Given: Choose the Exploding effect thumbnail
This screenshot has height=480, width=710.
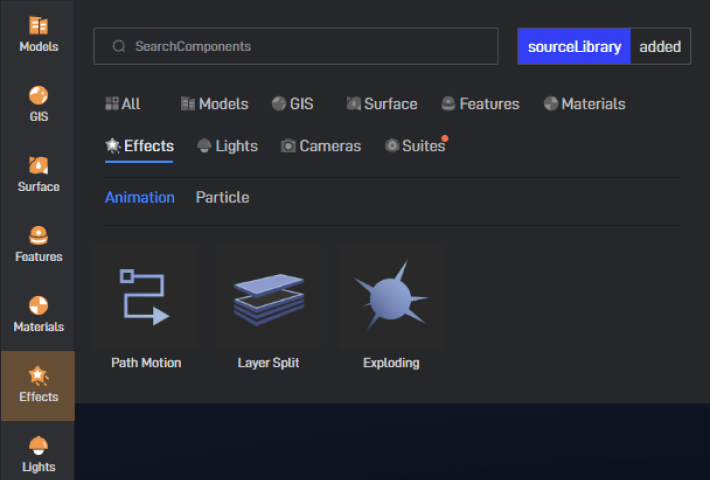Looking at the screenshot, I should [391, 297].
